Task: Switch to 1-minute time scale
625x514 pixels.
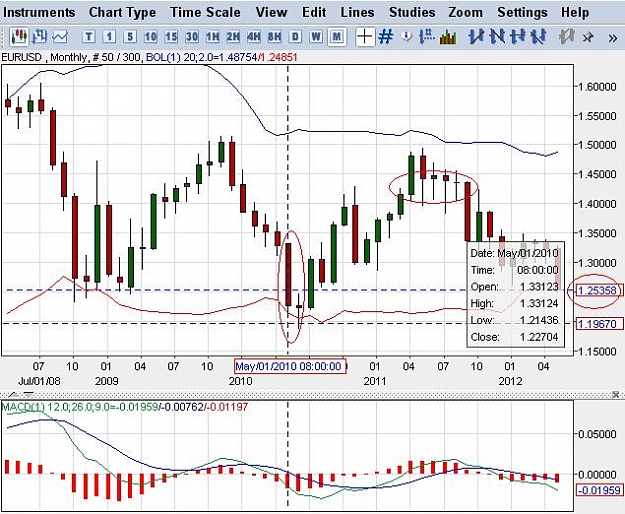Action: point(109,37)
